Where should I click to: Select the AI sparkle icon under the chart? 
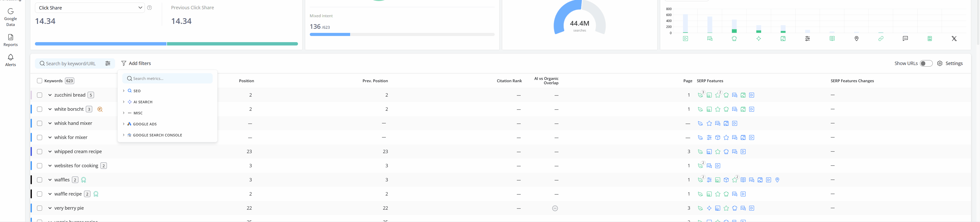pos(759,39)
